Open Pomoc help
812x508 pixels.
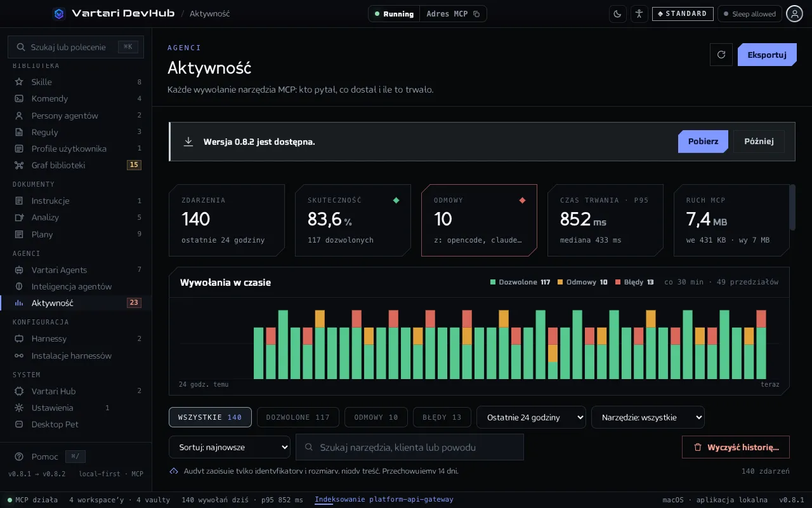pos(45,457)
